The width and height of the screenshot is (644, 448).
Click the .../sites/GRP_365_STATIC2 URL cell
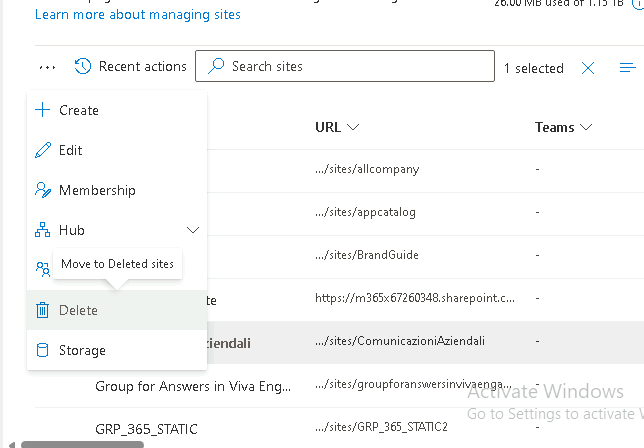click(x=381, y=427)
